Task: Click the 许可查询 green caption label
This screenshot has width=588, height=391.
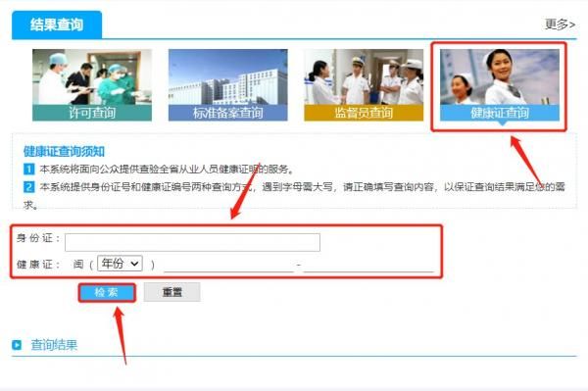Action: pos(92,113)
